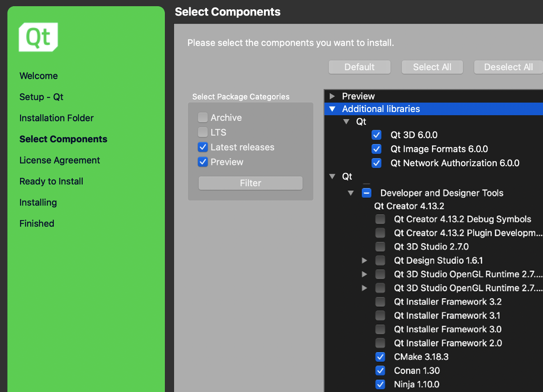Deselect Qt Image Formats 6.0.0
Image resolution: width=543 pixels, height=392 pixels.
(376, 149)
